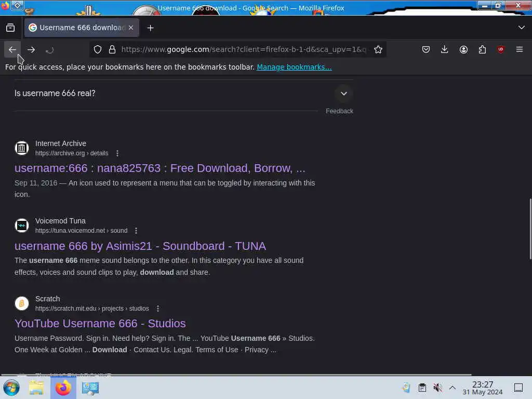Toggle the muted volume tray icon
This screenshot has width=532, height=399.
point(437,388)
